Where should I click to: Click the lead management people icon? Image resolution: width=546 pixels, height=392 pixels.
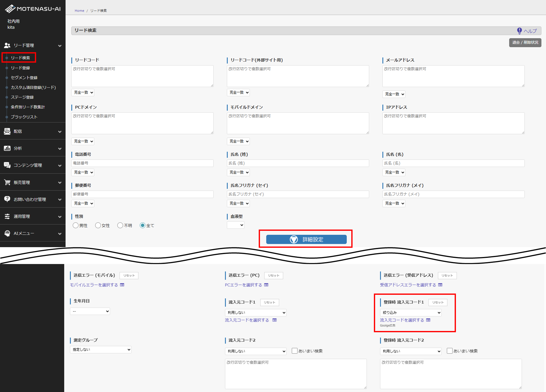point(7,45)
